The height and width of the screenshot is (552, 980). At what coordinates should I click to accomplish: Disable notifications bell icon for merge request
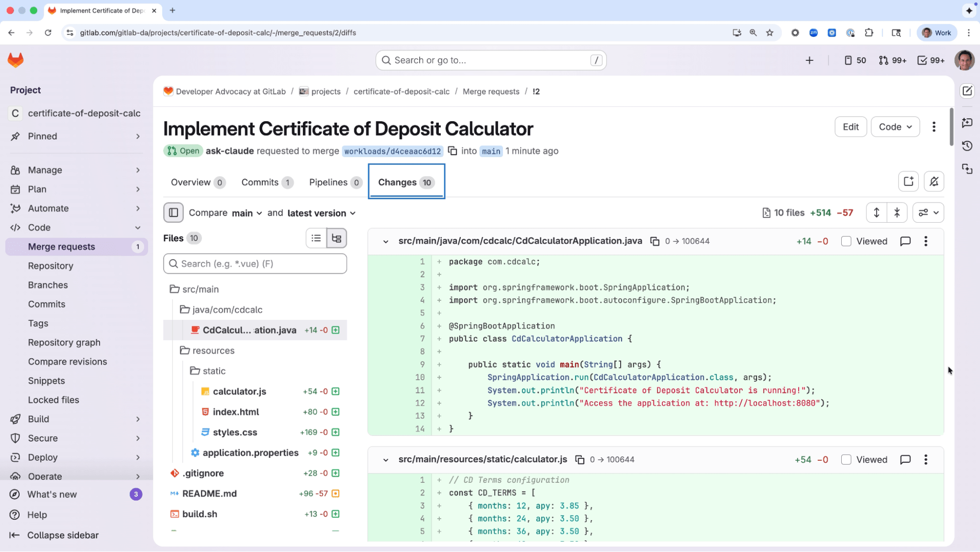click(x=934, y=182)
